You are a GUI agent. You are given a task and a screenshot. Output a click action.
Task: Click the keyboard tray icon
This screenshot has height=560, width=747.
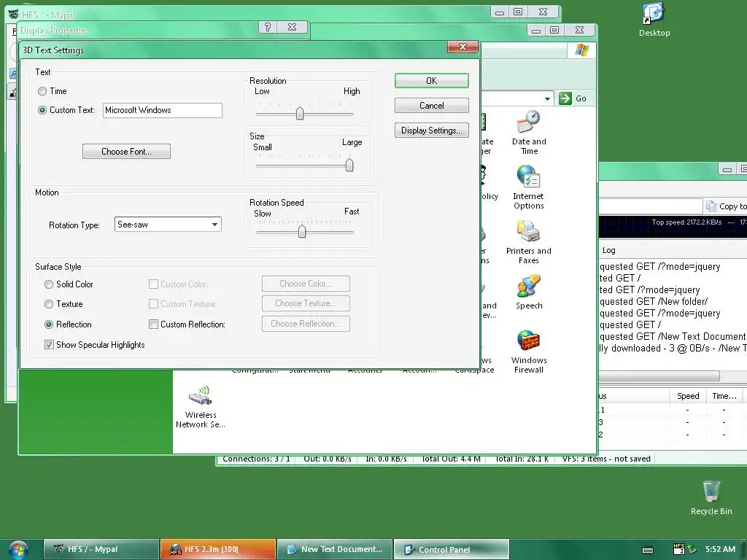coord(648,550)
